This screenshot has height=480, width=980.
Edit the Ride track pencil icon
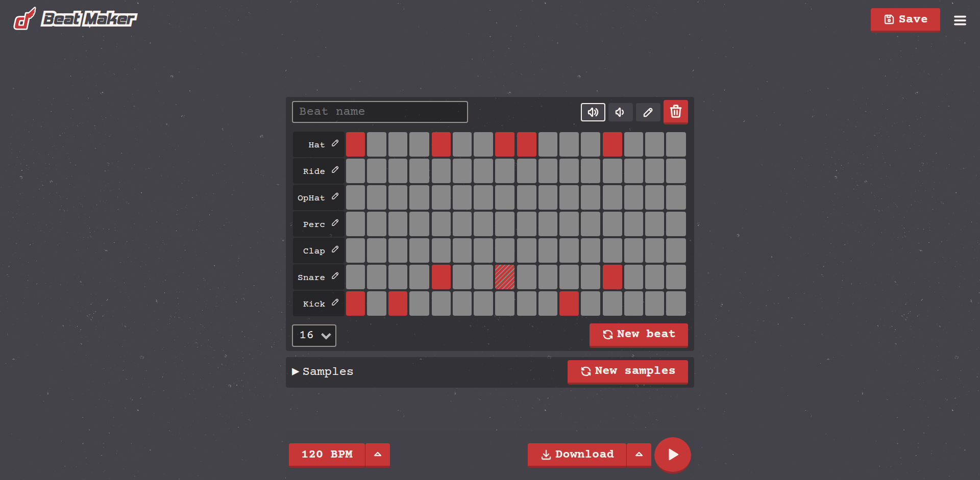[335, 170]
